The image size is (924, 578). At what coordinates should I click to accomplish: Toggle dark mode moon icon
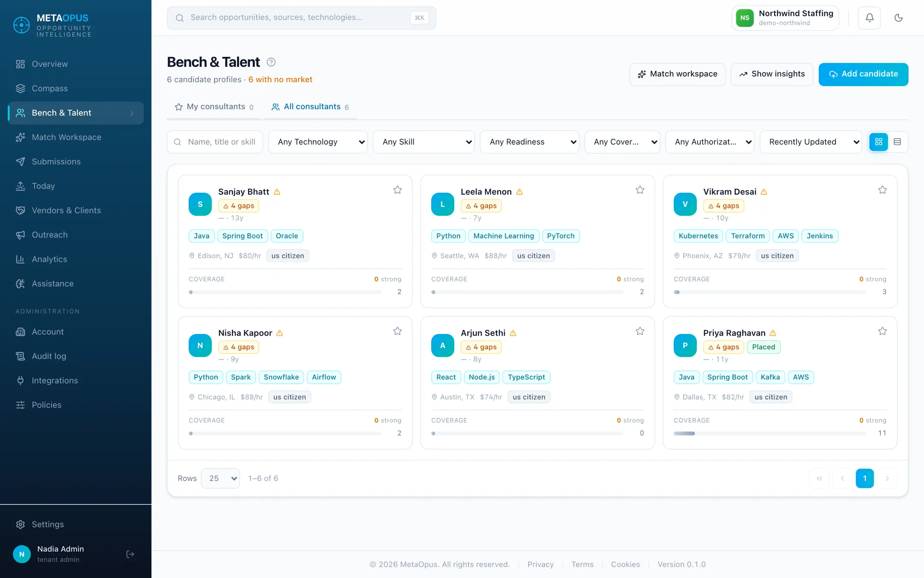click(898, 18)
